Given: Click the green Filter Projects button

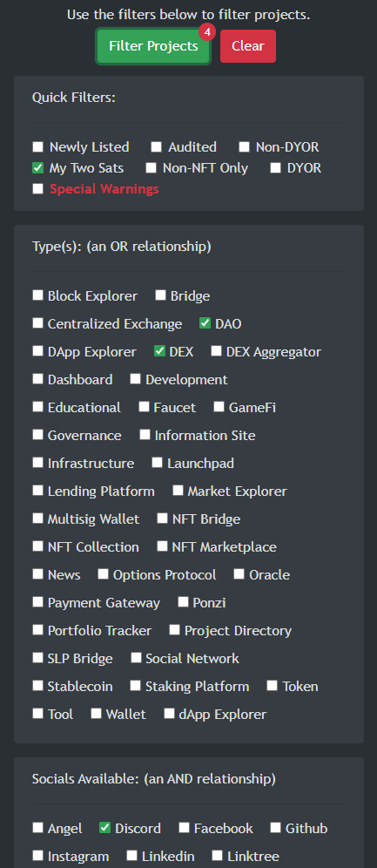Looking at the screenshot, I should pos(153,46).
